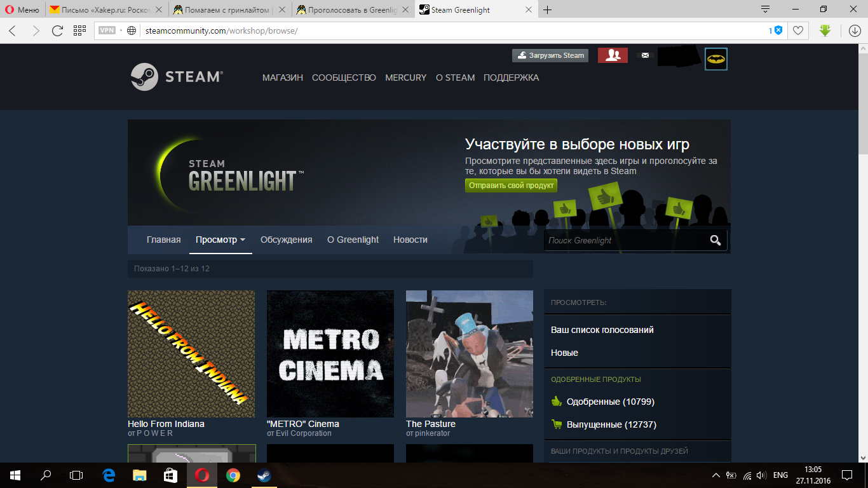This screenshot has width=868, height=488.
Task: Open Hello From Indiana thumbnail
Action: [x=191, y=354]
